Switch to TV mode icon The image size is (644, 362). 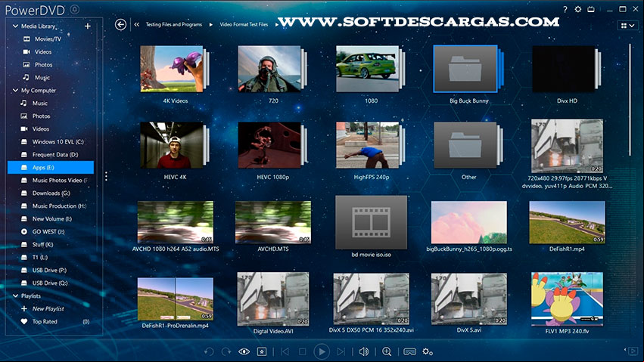tap(591, 9)
